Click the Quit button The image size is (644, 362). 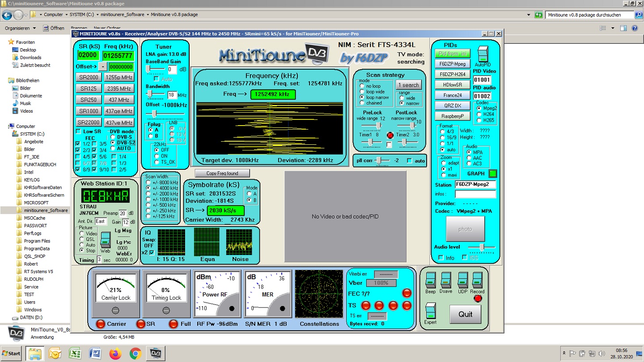coord(465,314)
